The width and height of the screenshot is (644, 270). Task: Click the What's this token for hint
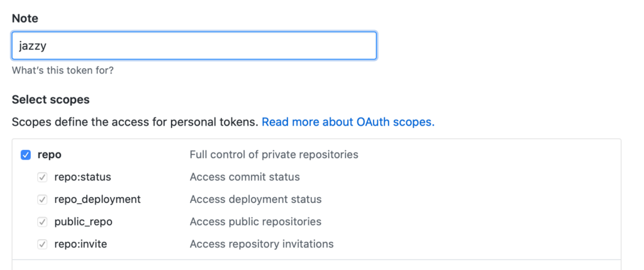[x=63, y=70]
